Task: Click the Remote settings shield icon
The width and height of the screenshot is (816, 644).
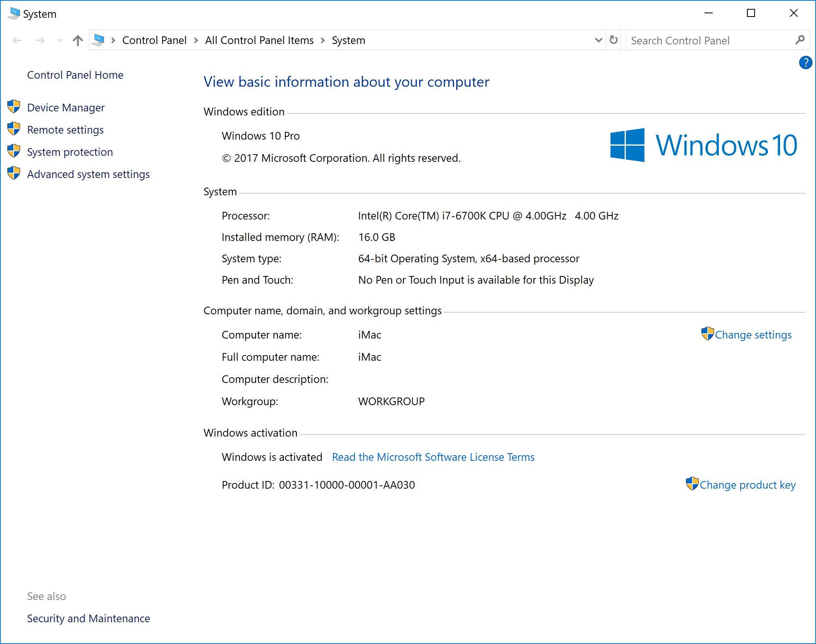Action: 14,129
